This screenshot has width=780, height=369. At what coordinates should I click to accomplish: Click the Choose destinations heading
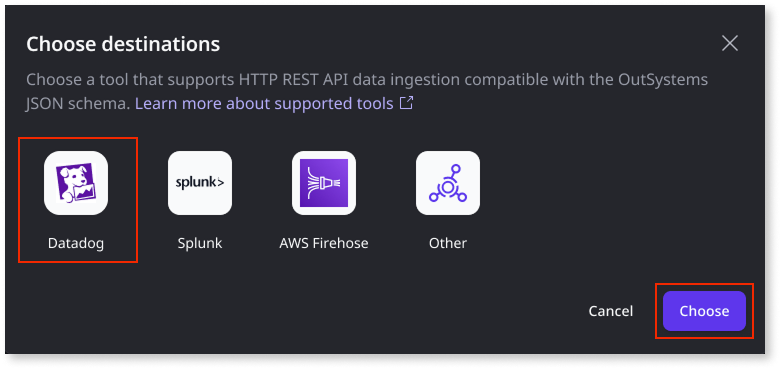pyautogui.click(x=123, y=44)
